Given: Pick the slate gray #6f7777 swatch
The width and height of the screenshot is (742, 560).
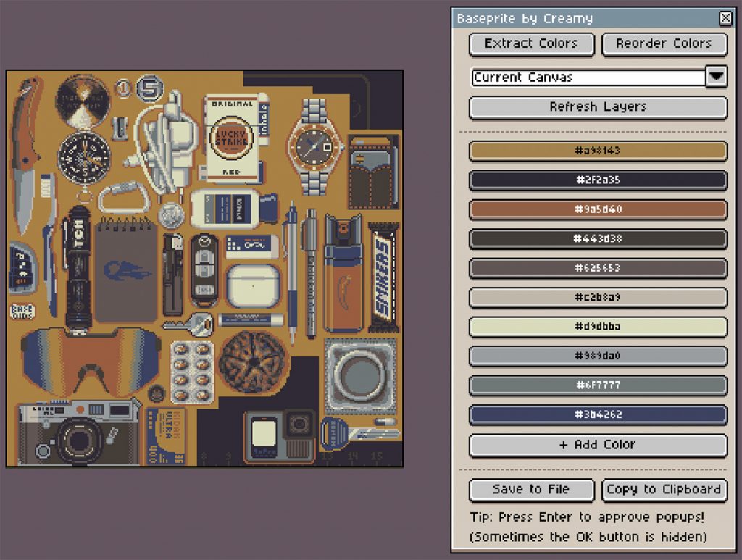Looking at the screenshot, I should pos(598,385).
